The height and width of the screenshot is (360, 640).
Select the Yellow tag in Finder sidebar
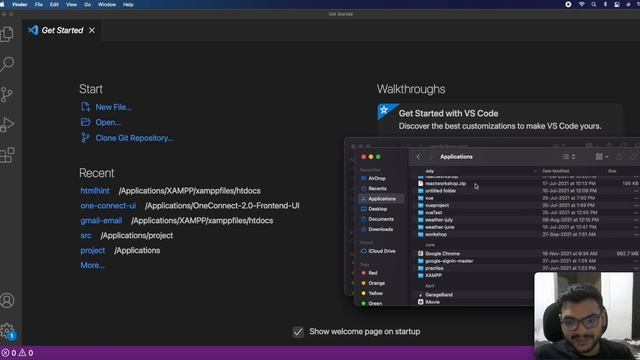(376, 293)
